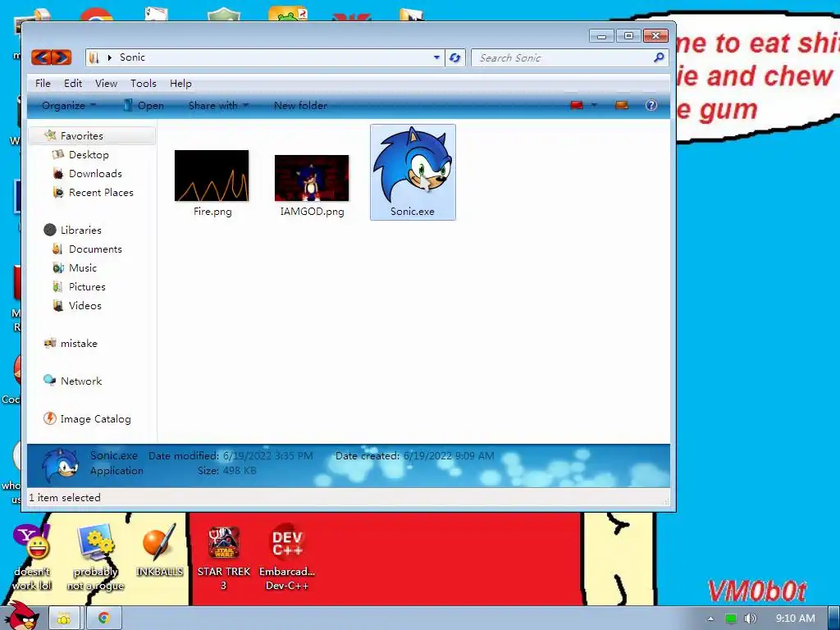Open the address bar history dropdown
Viewport: 840px width, 630px height.
[x=436, y=57]
